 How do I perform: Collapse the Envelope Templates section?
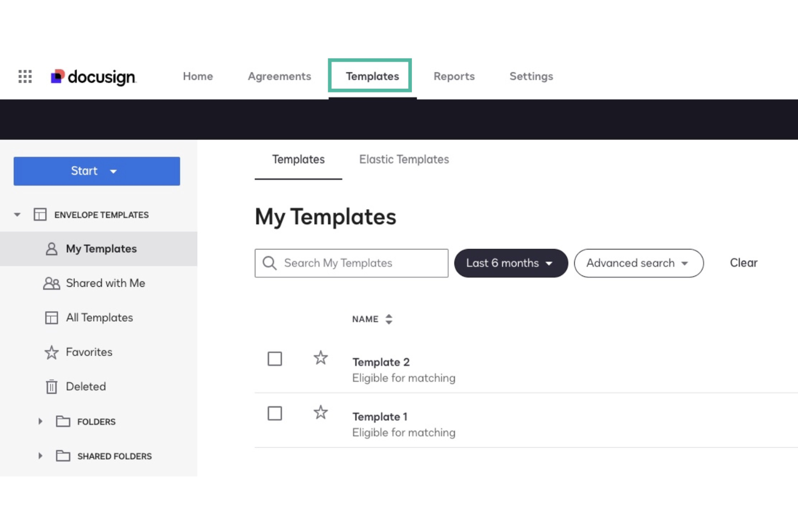point(17,215)
